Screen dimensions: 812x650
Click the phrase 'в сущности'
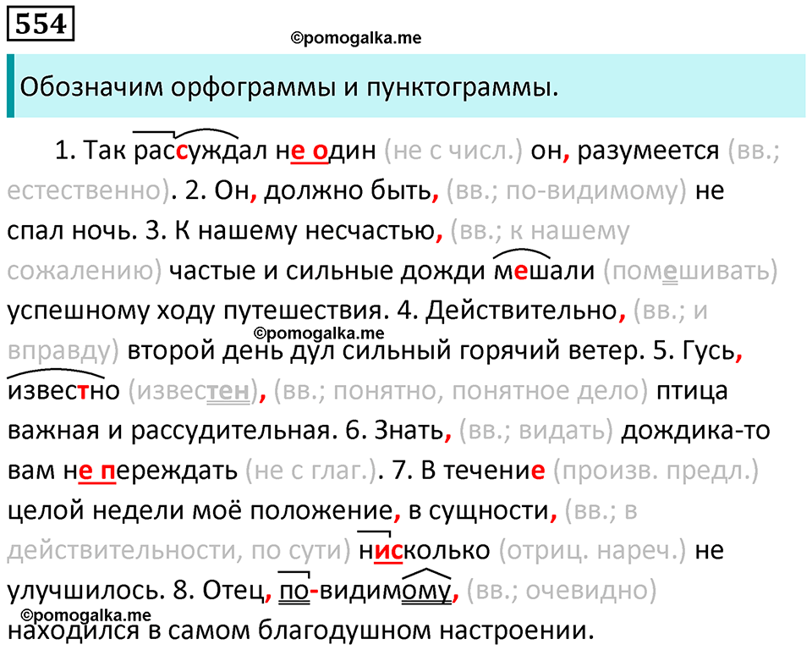pos(479,510)
